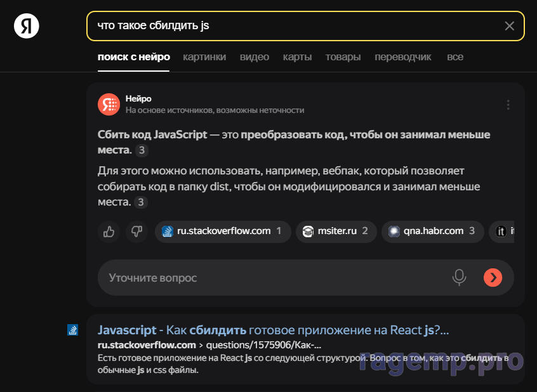This screenshot has height=392, width=537.
Task: Click the Нейро avatar icon
Action: coord(109,104)
